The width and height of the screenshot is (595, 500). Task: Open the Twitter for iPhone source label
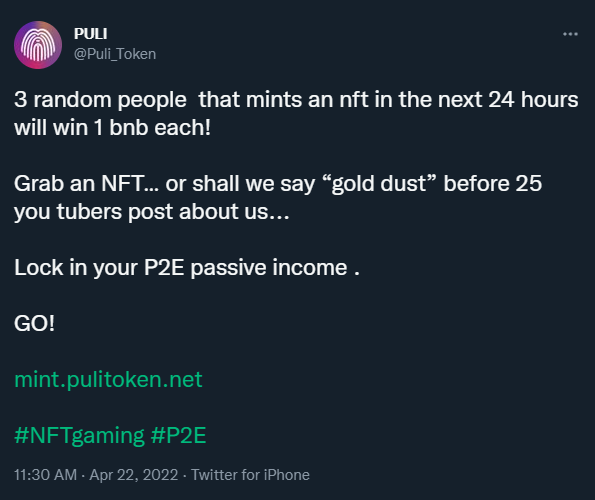[250, 475]
